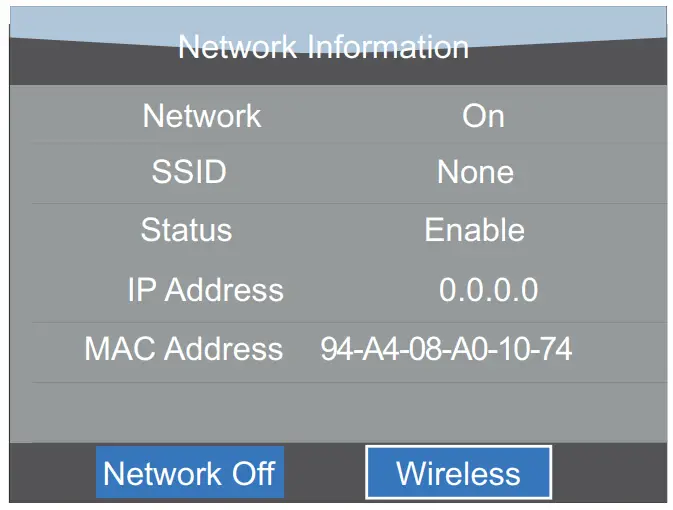Click the footer area left of Network Off
Screen dimensions: 673x510
tap(52, 473)
